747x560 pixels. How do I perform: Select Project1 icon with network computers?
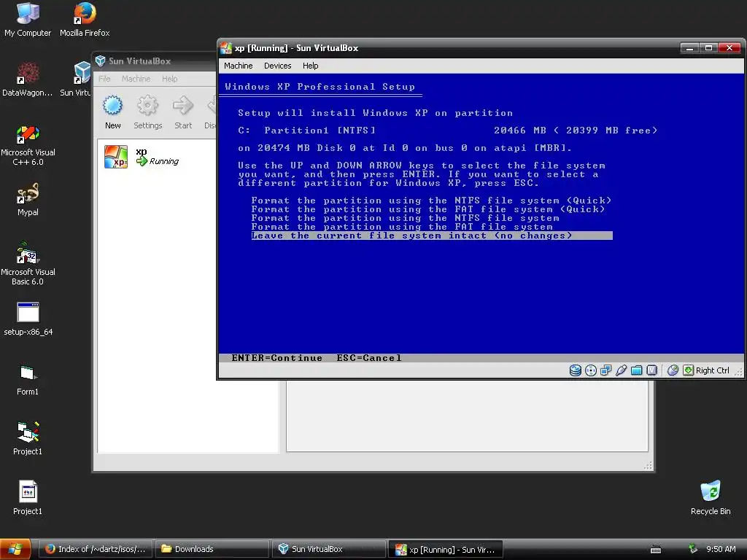(28, 438)
